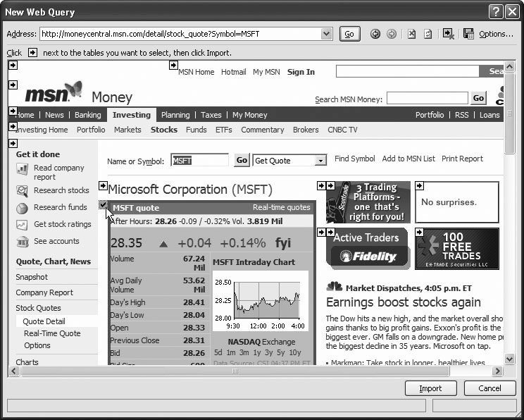Open the Portfolio link in dark nav bar
524x420 pixels.
point(430,115)
